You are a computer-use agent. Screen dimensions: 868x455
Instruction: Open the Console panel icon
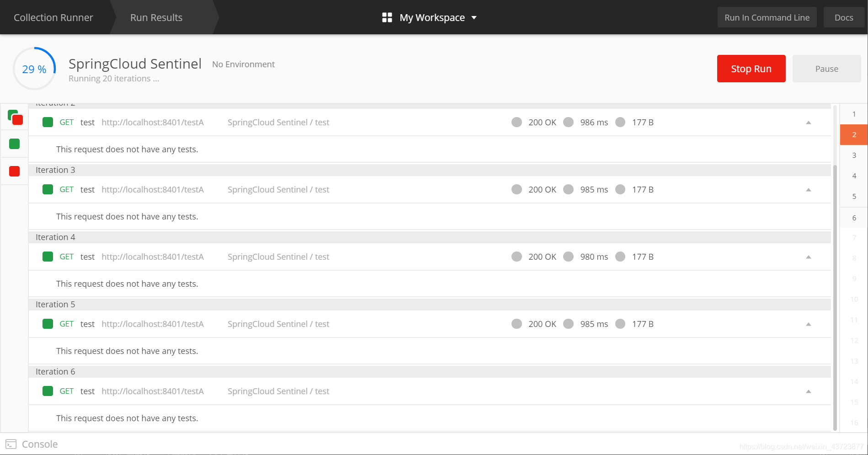[x=11, y=444]
